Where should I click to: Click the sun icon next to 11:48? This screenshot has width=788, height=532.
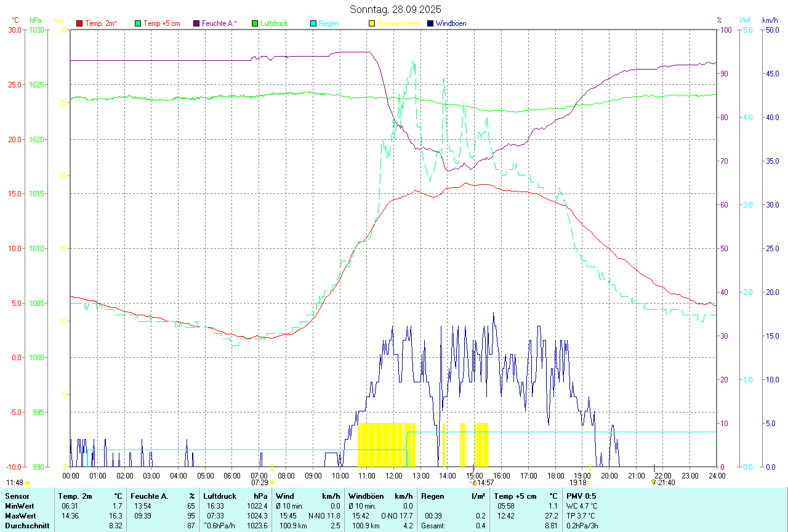click(x=28, y=483)
